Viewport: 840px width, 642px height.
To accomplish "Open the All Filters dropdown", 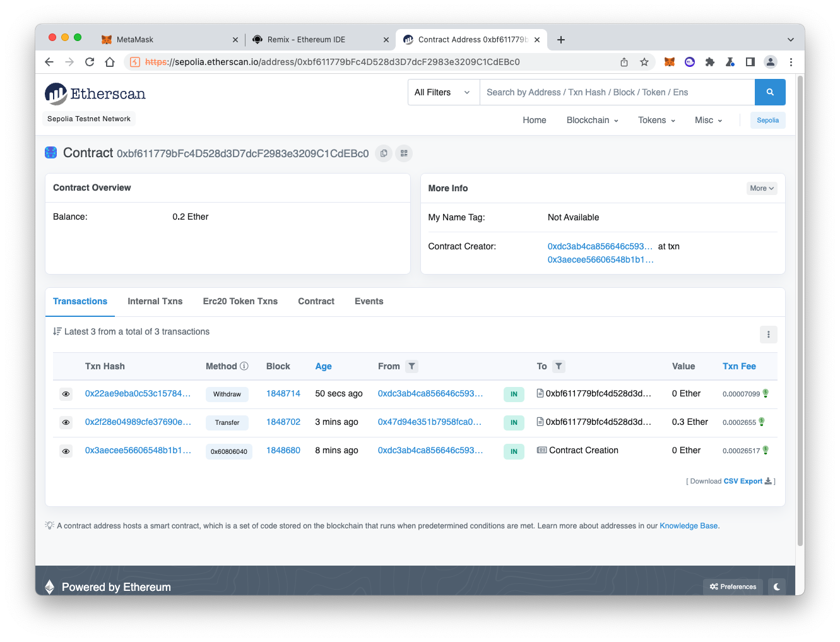I will pos(444,92).
